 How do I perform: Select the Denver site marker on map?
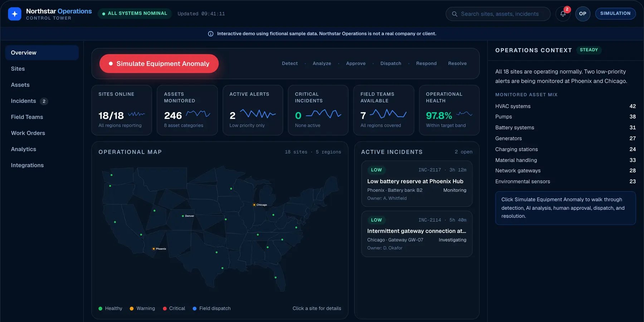click(183, 216)
